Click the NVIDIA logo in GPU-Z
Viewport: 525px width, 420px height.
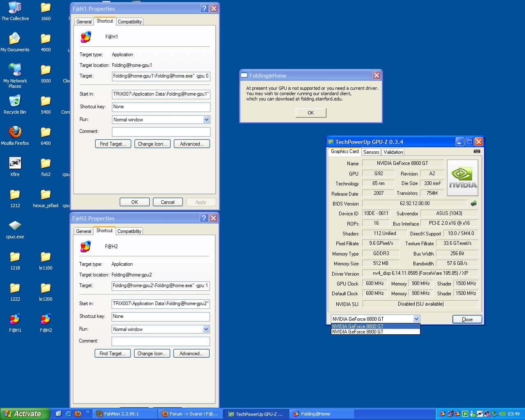(463, 178)
